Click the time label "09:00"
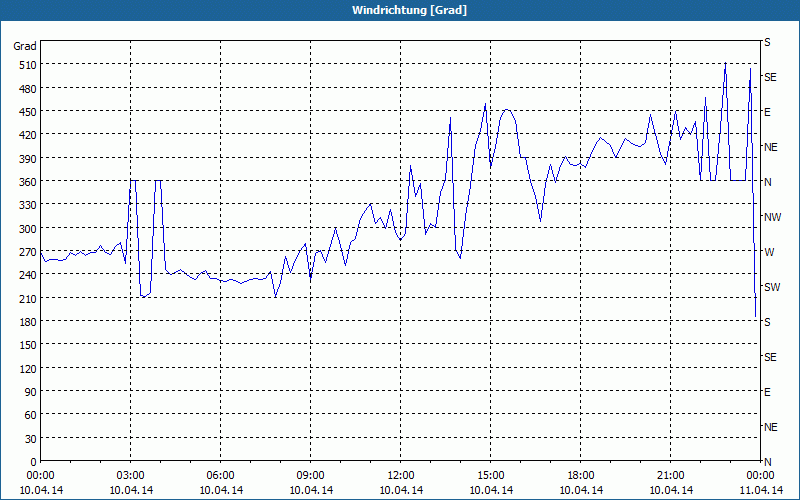 (311, 476)
